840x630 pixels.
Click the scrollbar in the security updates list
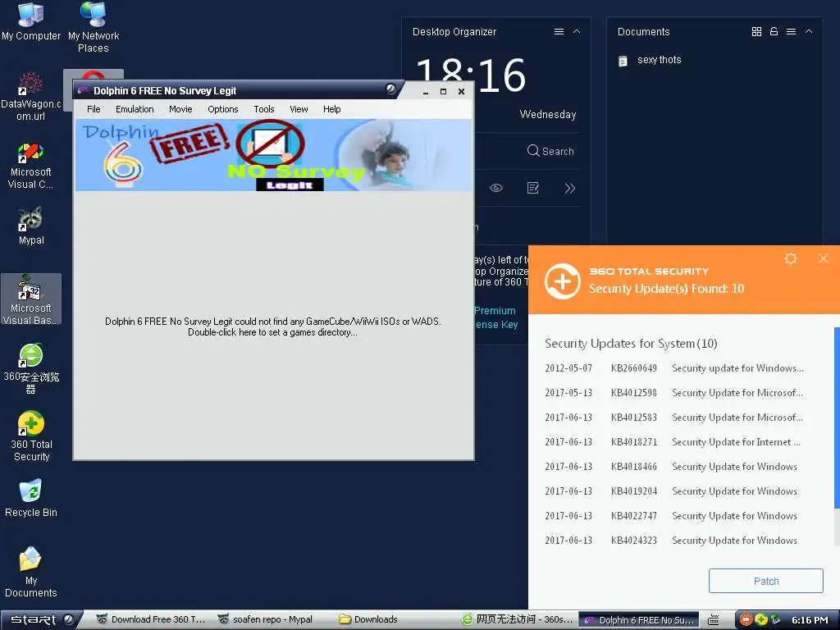[x=837, y=418]
